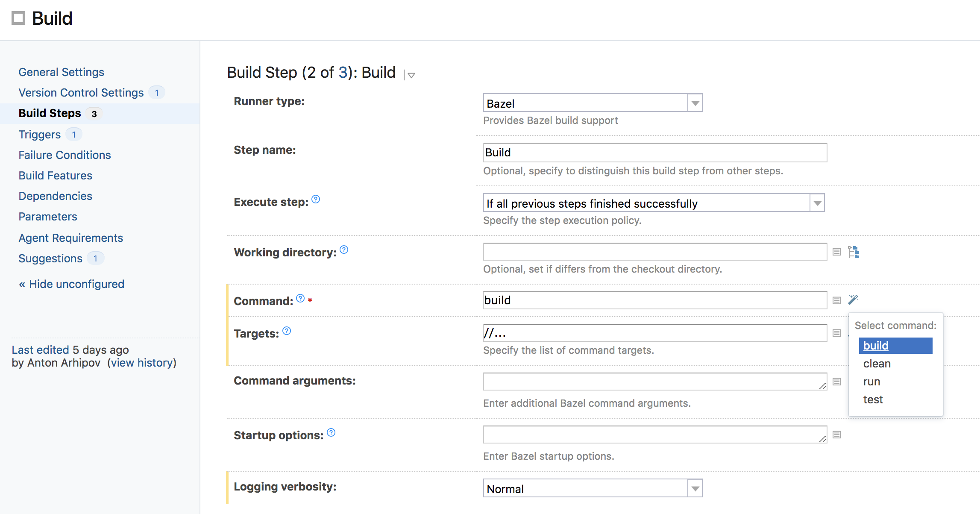Open the Execute step help tooltip
The height and width of the screenshot is (514, 980).
[x=315, y=199]
